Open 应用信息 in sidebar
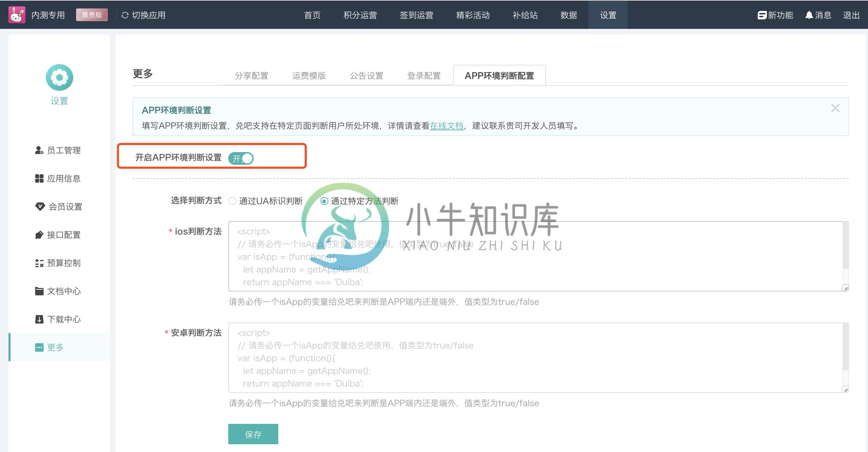 click(x=64, y=178)
